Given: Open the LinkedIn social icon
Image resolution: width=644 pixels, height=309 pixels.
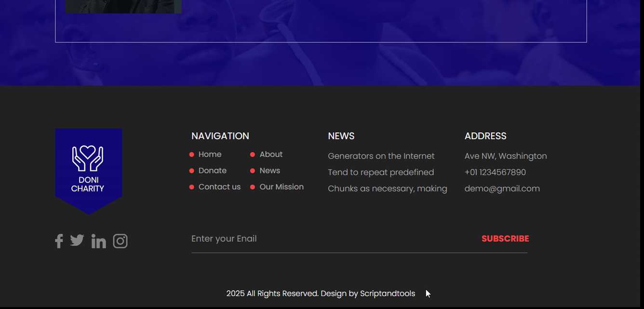Looking at the screenshot, I should coord(98,241).
